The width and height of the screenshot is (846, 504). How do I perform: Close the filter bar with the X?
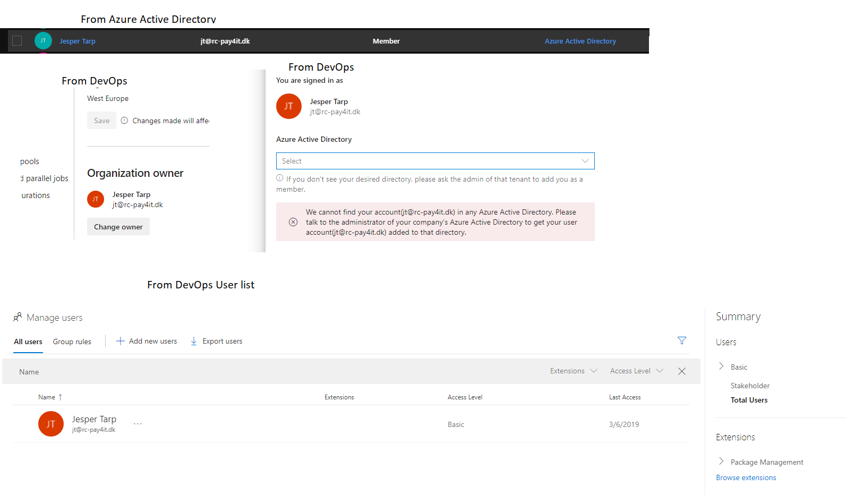[x=682, y=372]
